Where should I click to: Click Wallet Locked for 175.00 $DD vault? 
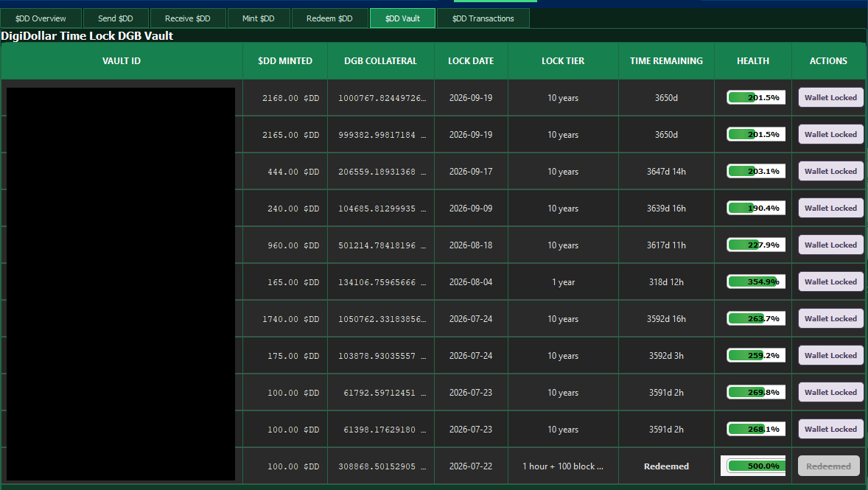(831, 355)
